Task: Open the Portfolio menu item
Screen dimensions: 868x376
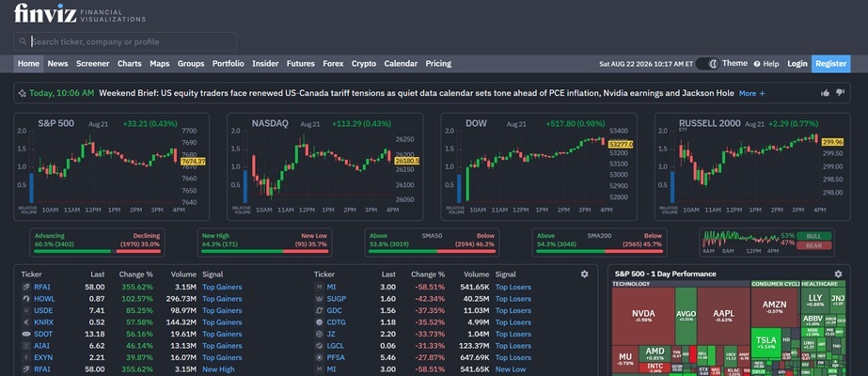Action: tap(229, 64)
